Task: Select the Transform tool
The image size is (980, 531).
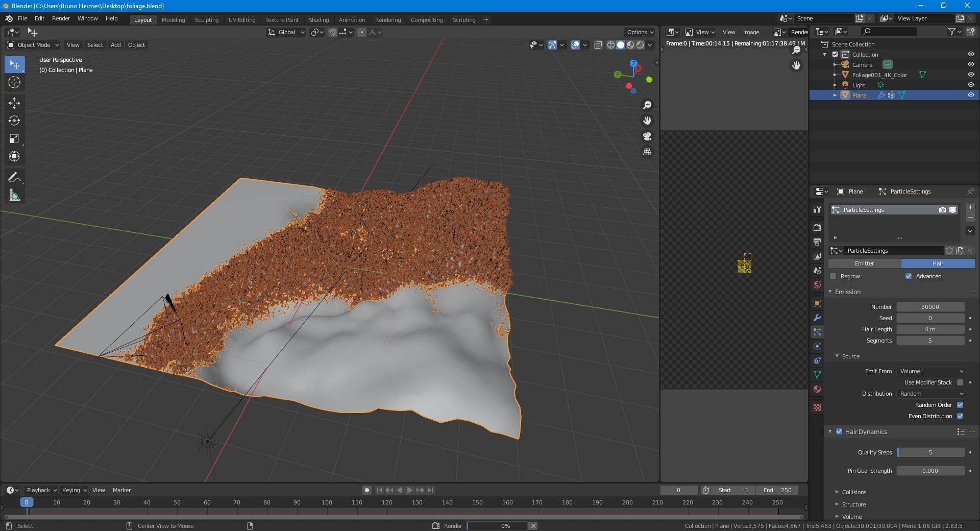Action: (14, 156)
